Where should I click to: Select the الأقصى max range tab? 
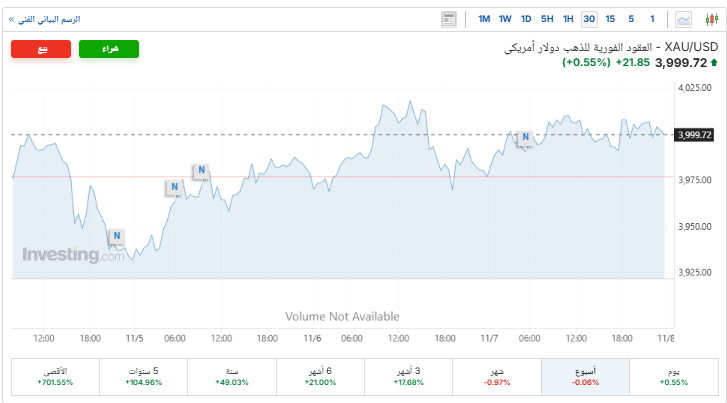(x=55, y=377)
